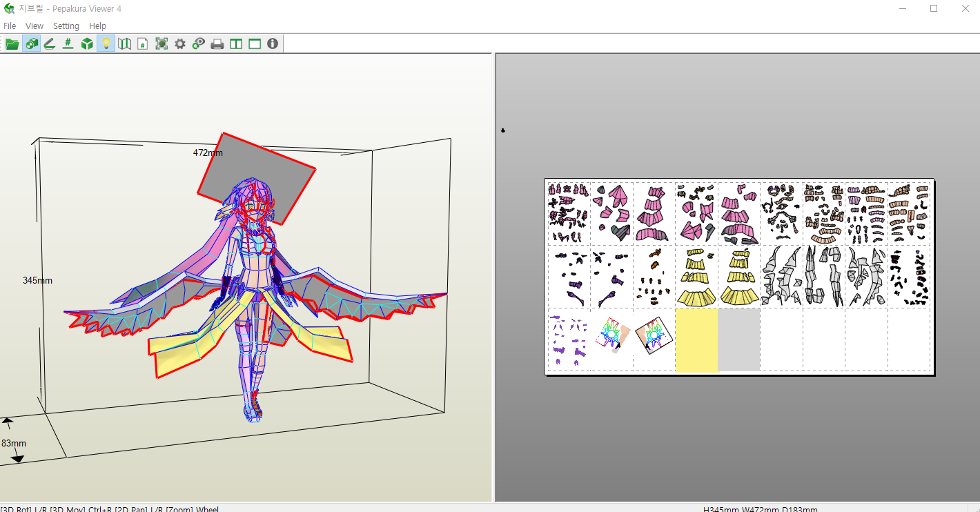Open the Setting menu
This screenshot has height=512, width=980.
pyautogui.click(x=66, y=26)
